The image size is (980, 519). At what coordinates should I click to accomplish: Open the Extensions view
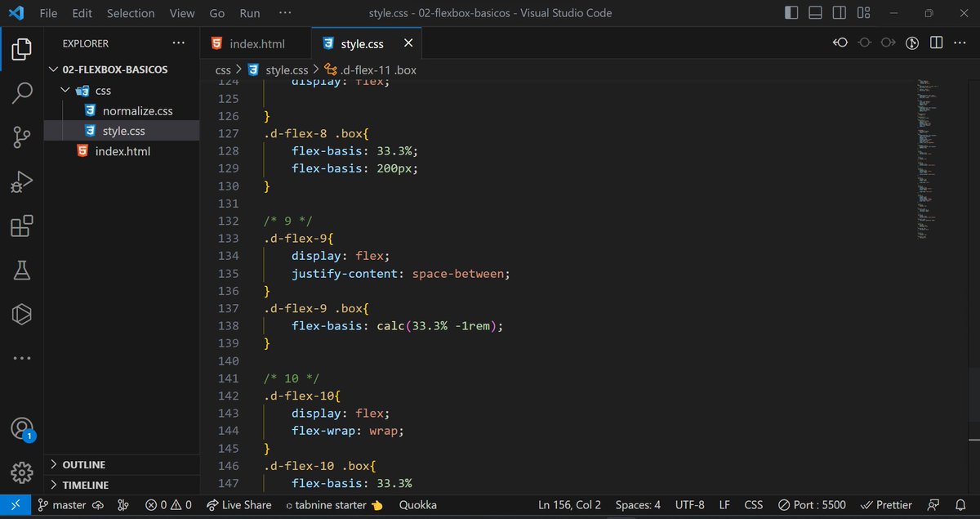[22, 226]
